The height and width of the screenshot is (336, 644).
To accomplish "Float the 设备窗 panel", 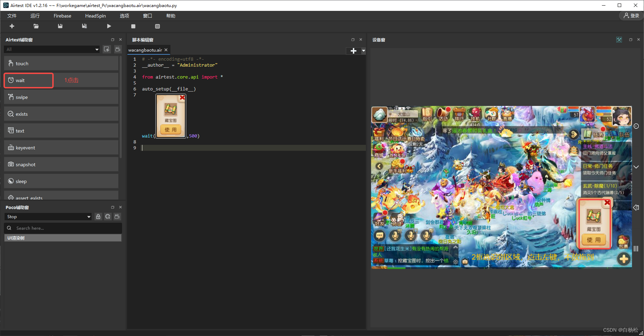I will [631, 40].
